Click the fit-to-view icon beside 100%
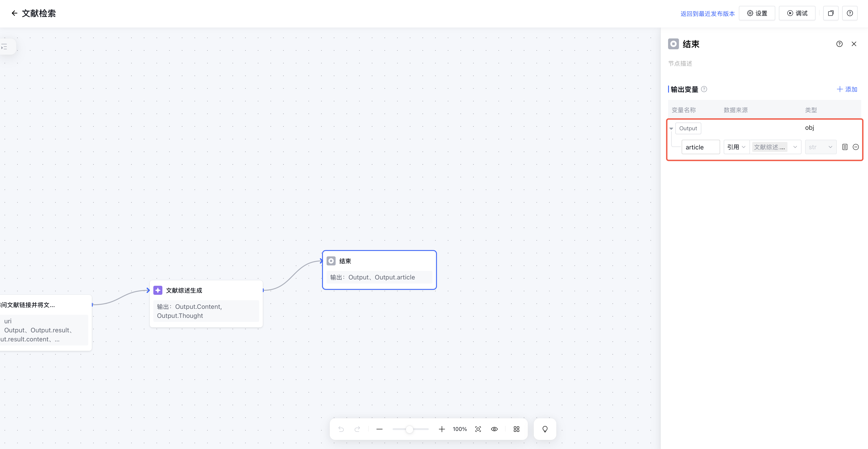 (x=478, y=429)
